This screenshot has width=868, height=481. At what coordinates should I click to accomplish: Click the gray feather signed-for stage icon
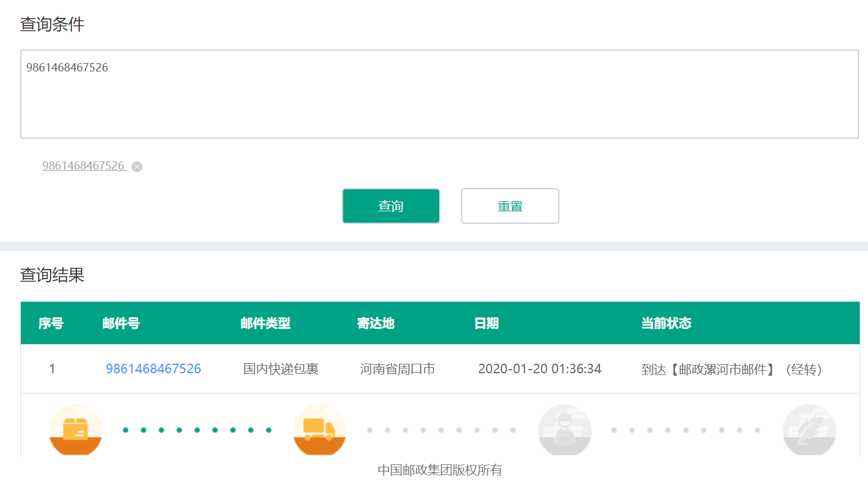click(809, 430)
